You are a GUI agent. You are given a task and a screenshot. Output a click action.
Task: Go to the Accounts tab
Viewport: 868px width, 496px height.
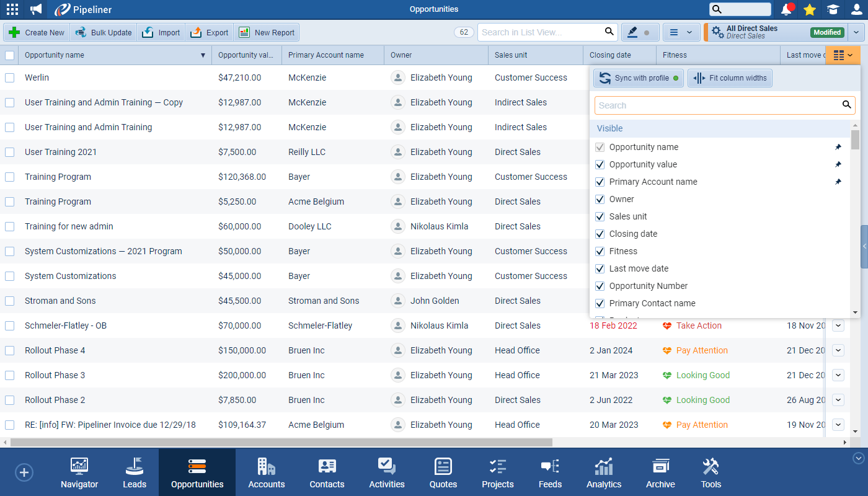click(267, 473)
